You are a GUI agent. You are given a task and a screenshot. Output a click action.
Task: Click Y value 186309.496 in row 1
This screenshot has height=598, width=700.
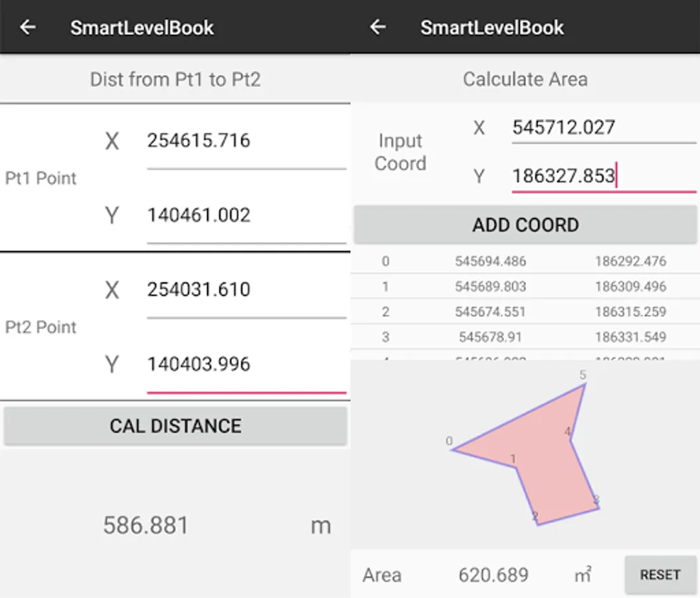630,286
